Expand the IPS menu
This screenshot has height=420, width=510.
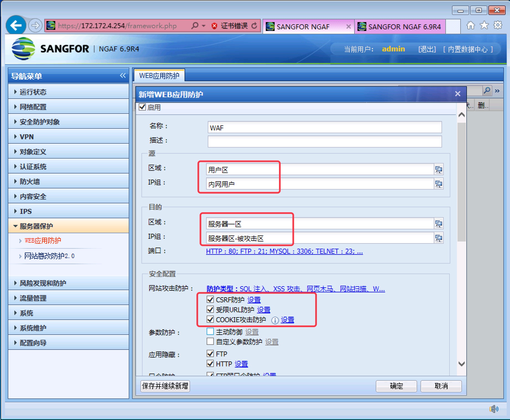tap(69, 211)
